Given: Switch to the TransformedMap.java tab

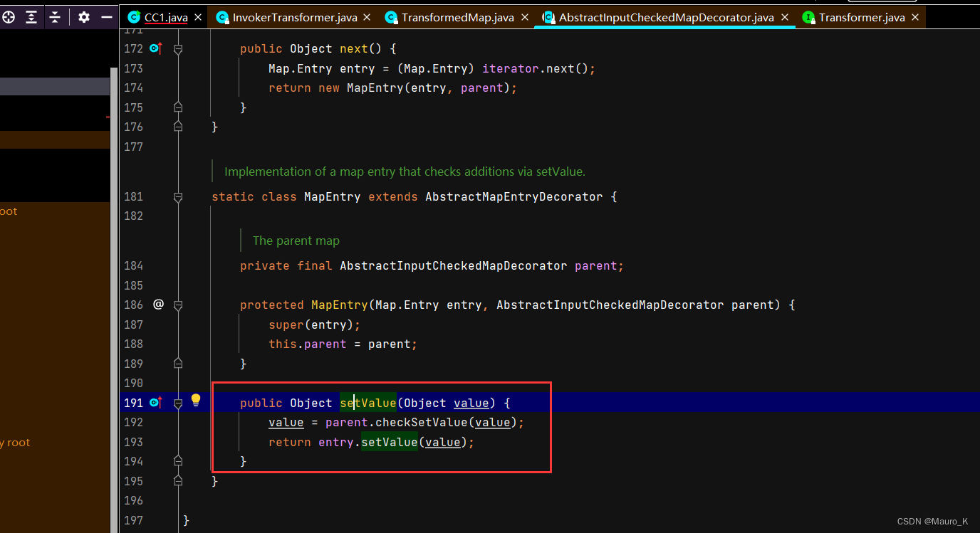Looking at the screenshot, I should tap(457, 17).
